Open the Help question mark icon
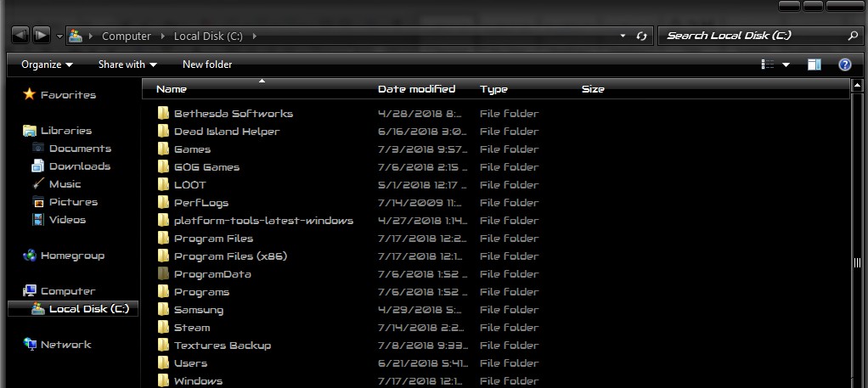 (845, 65)
